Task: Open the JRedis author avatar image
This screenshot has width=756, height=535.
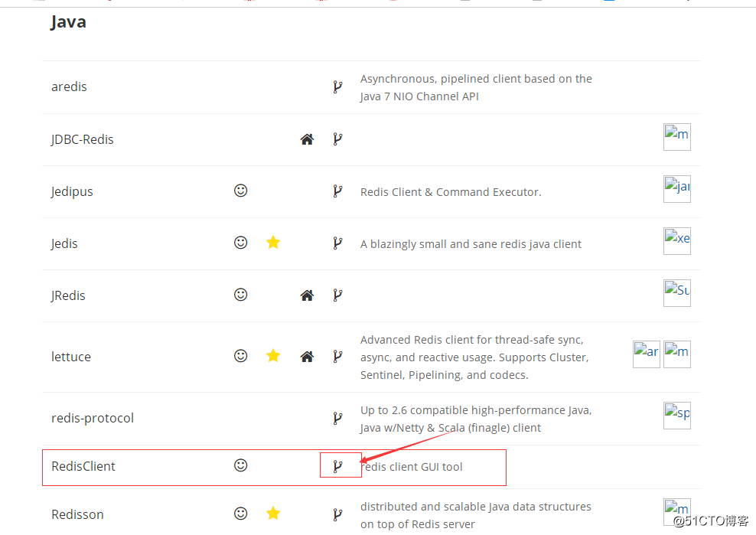Action: click(677, 293)
